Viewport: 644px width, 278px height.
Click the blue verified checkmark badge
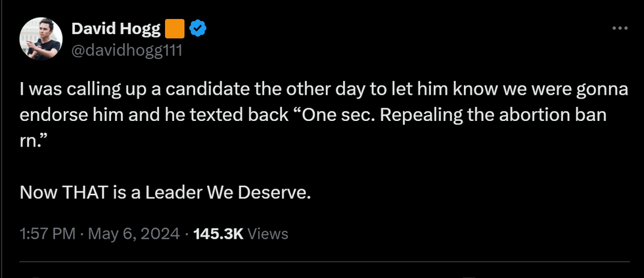pos(199,28)
